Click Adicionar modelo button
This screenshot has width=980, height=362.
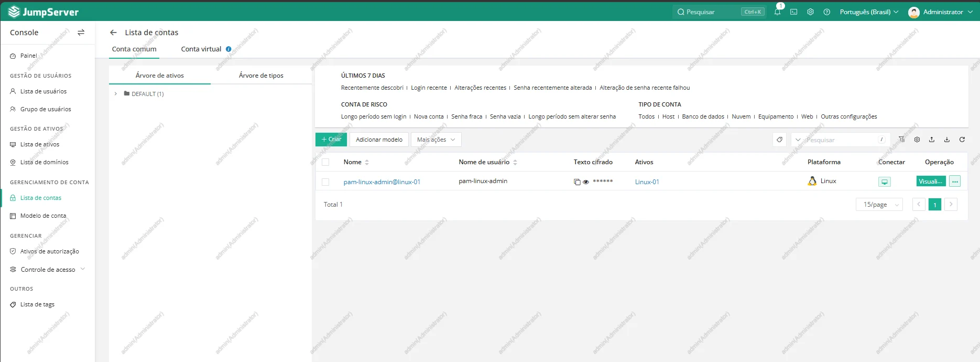coord(379,140)
